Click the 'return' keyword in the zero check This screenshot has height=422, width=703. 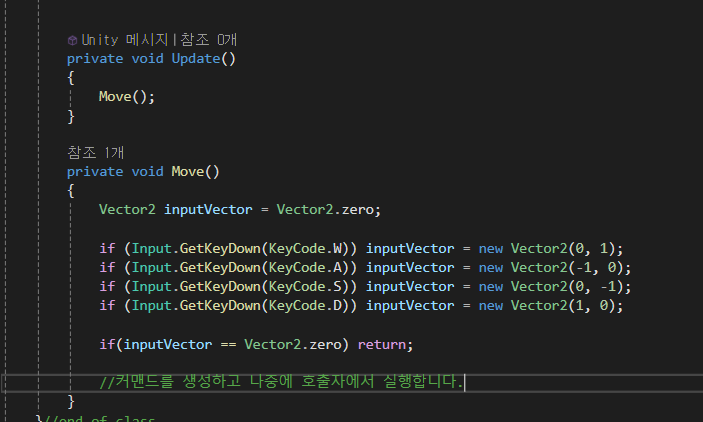382,345
